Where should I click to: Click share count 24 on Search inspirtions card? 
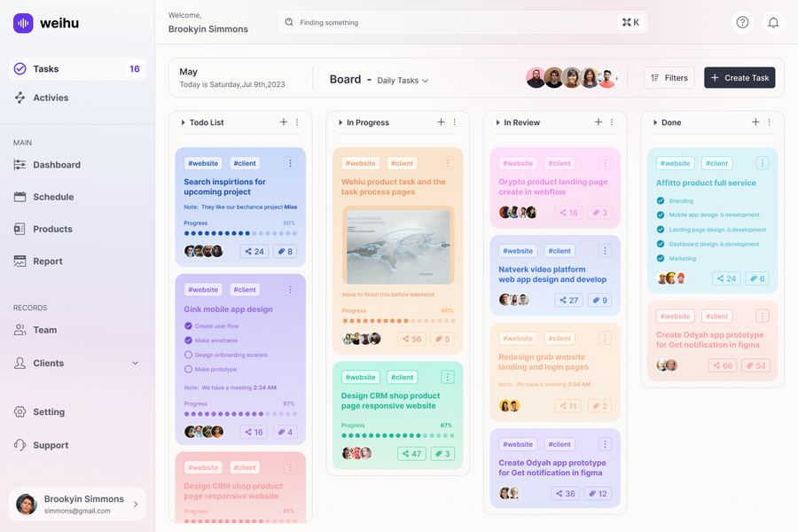[x=254, y=251]
